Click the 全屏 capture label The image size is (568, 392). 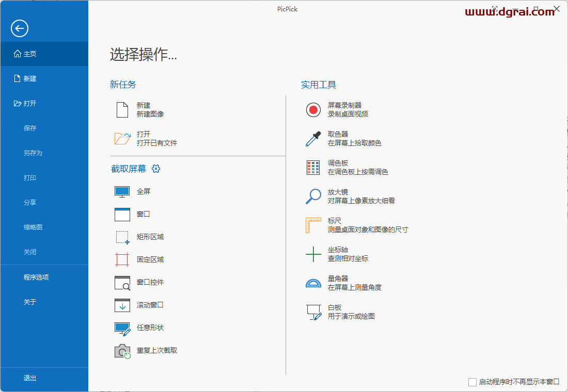(x=144, y=191)
